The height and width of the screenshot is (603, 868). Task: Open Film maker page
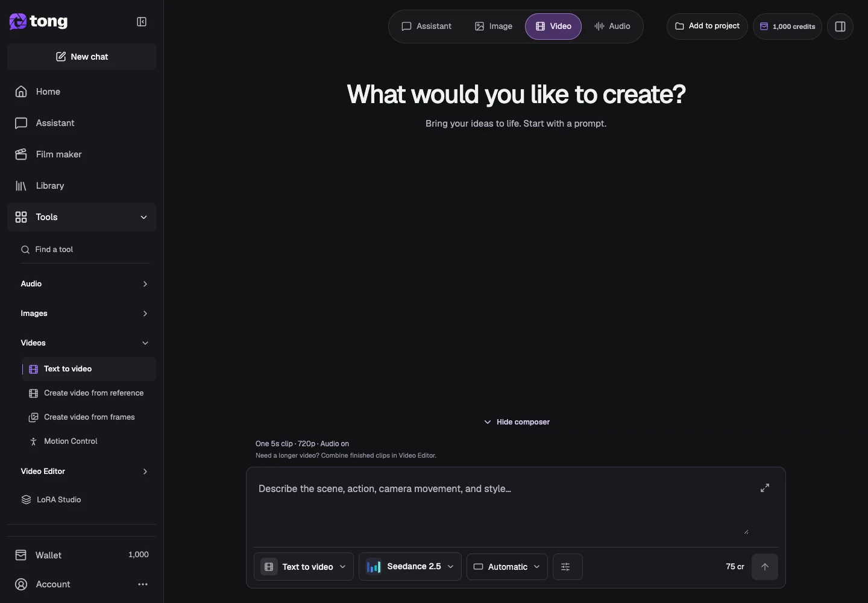[81, 154]
